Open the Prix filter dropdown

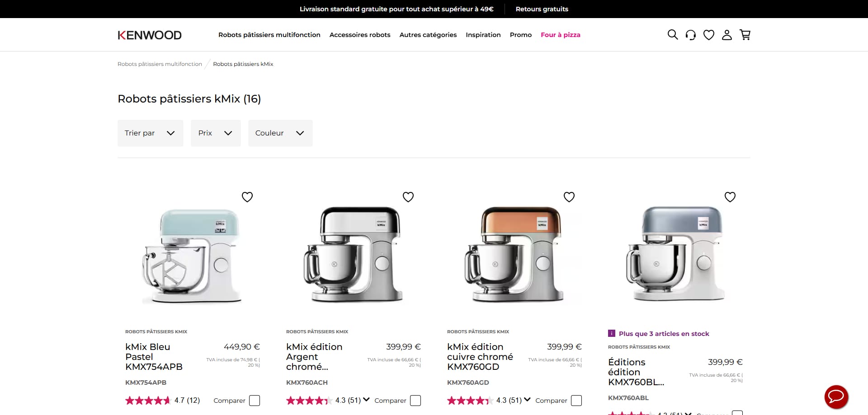tap(216, 133)
